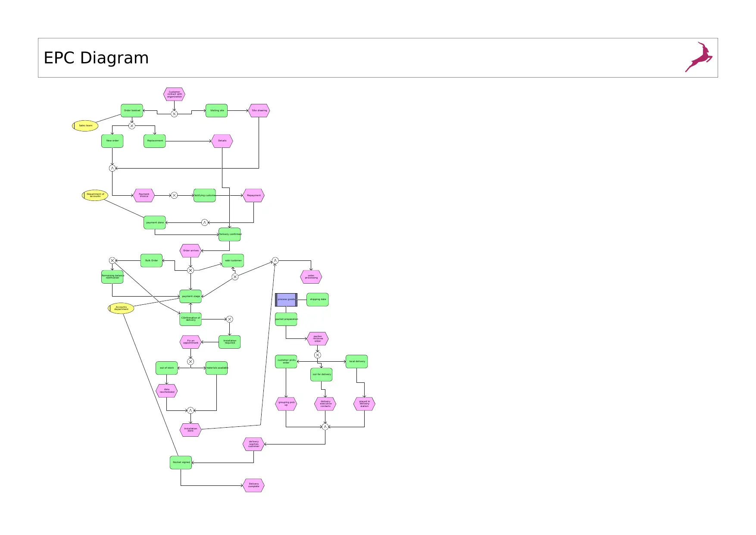756x535 pixels.
Task: Click the AND connector left of order processing
Action: pyautogui.click(x=275, y=260)
